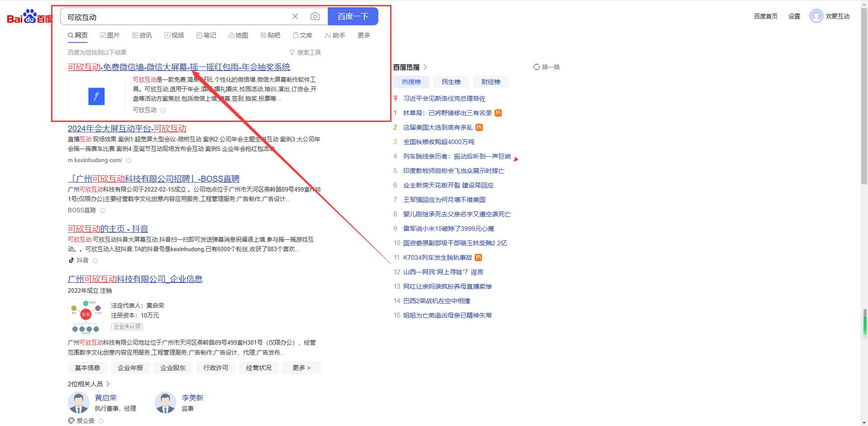Click the 抖音 source icon
The image size is (868, 426).
[x=71, y=260]
